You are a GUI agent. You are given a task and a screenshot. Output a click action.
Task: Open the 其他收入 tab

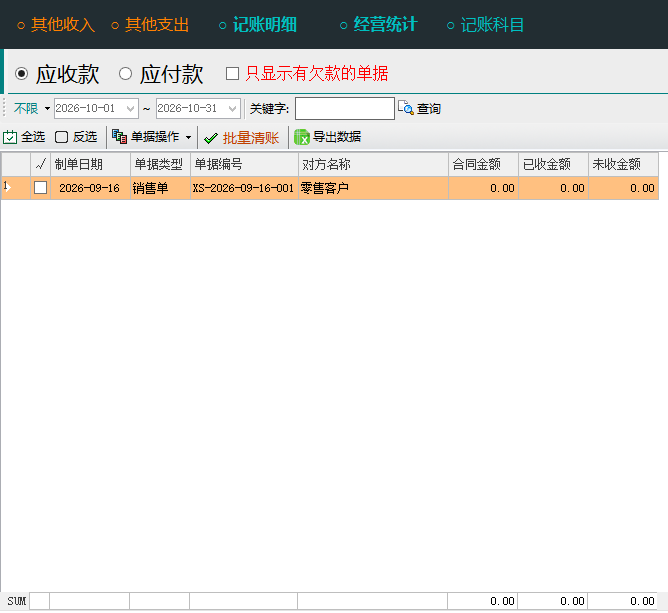[56, 25]
